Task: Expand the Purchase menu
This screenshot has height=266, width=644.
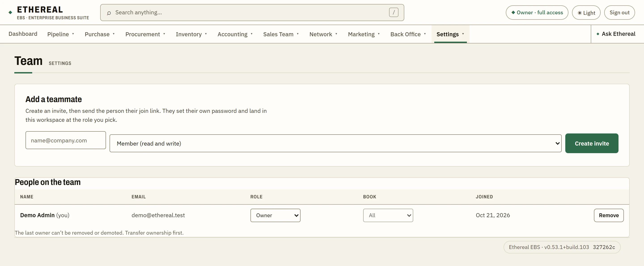Action: coord(100,34)
